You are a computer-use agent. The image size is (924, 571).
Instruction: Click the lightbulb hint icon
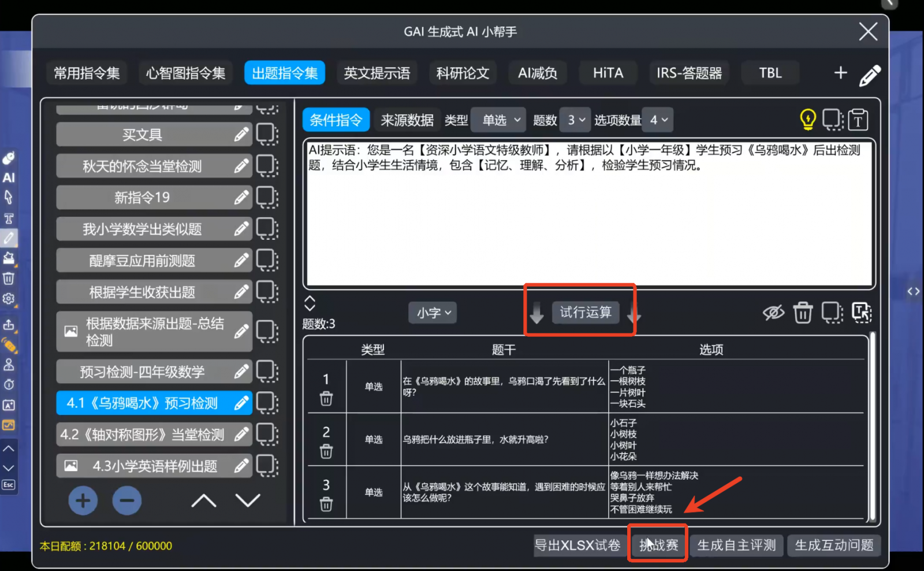(807, 120)
